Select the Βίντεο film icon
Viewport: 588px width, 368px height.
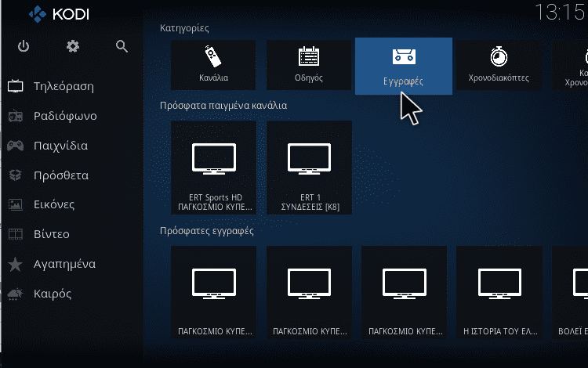click(x=16, y=234)
